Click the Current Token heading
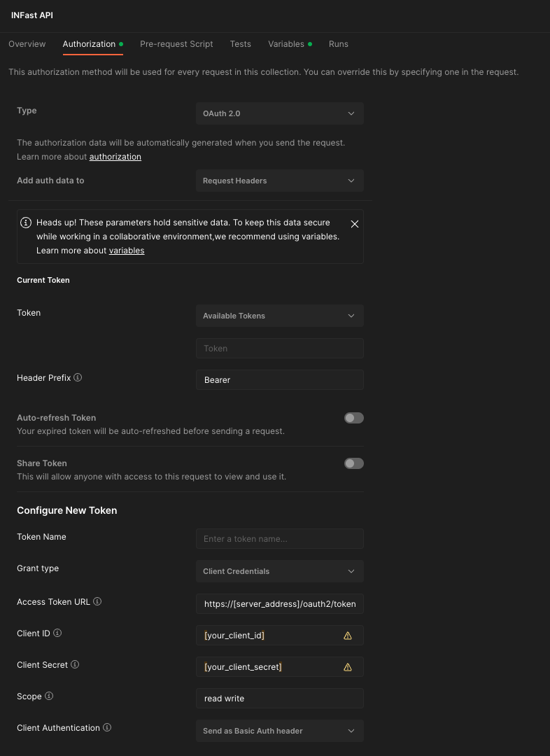 tap(43, 280)
